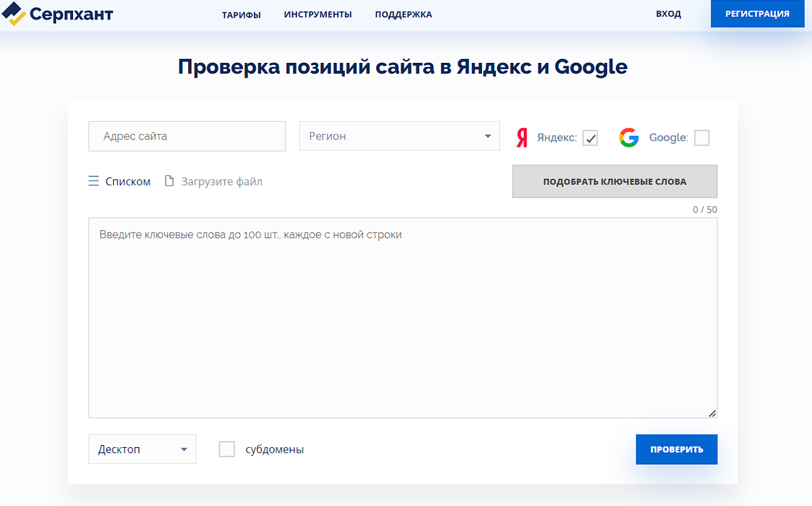
Task: Open the ВХОД login link
Action: click(669, 14)
